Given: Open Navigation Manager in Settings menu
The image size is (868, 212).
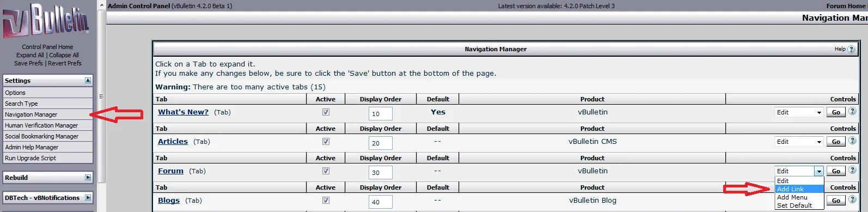Looking at the screenshot, I should [48, 114].
